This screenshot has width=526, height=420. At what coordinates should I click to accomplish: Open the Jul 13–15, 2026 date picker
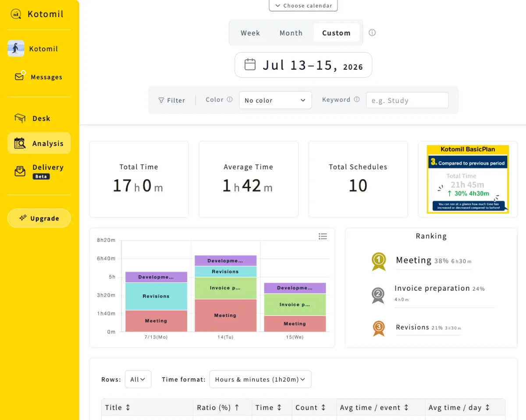[x=303, y=65]
